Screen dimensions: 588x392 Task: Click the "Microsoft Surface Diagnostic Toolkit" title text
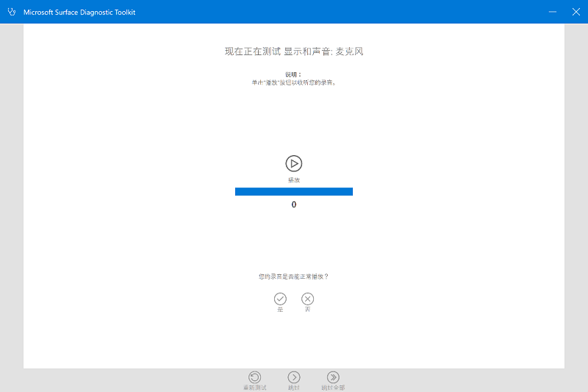pos(79,13)
